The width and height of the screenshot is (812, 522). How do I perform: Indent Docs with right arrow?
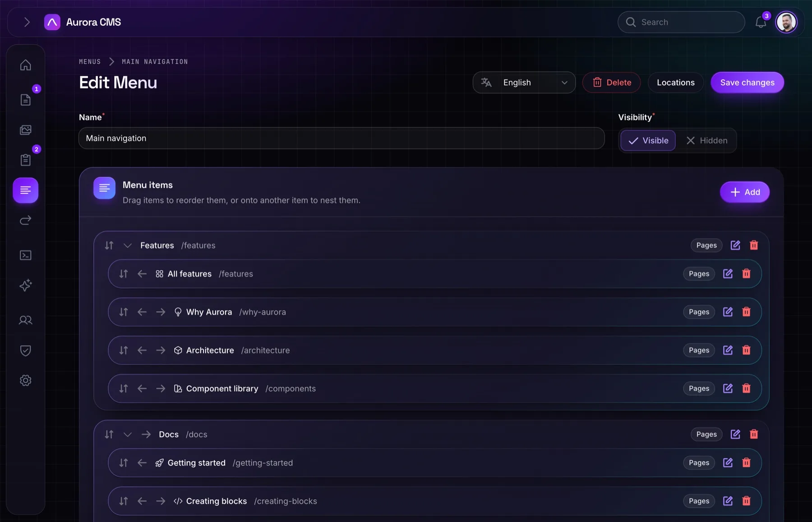[146, 434]
